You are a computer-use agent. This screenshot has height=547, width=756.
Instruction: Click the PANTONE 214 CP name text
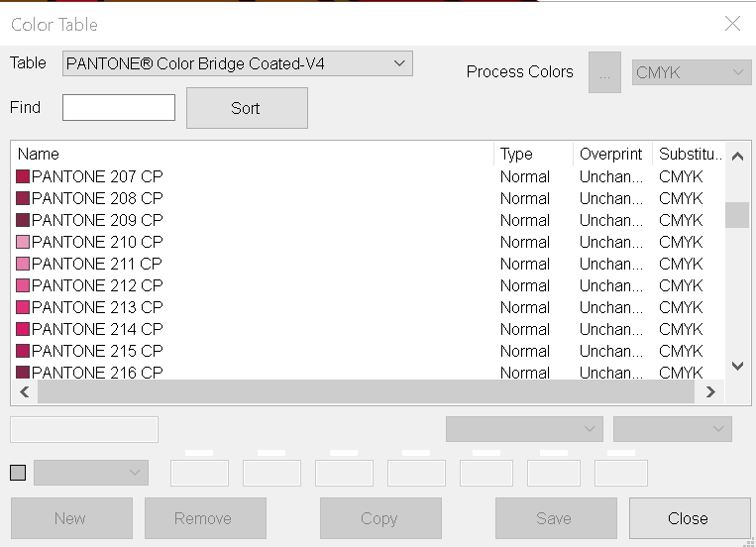(97, 329)
